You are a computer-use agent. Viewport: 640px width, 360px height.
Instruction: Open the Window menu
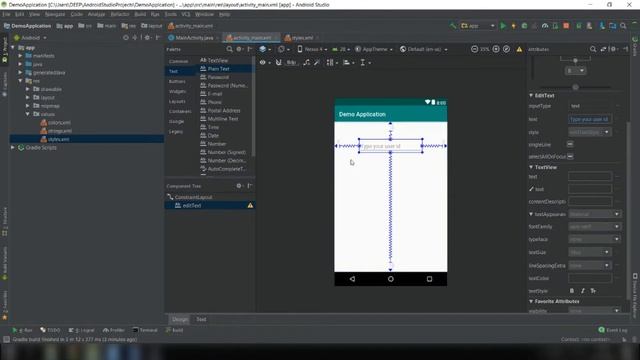204,14
